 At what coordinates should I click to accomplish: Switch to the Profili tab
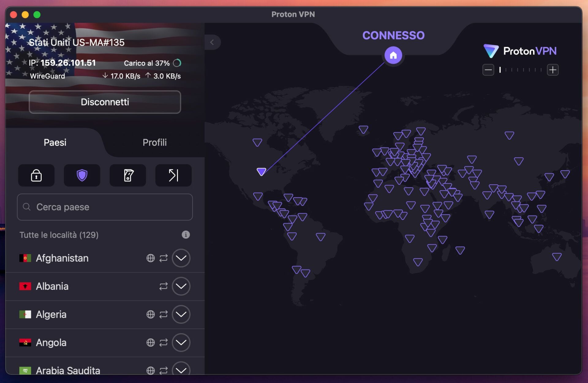155,142
